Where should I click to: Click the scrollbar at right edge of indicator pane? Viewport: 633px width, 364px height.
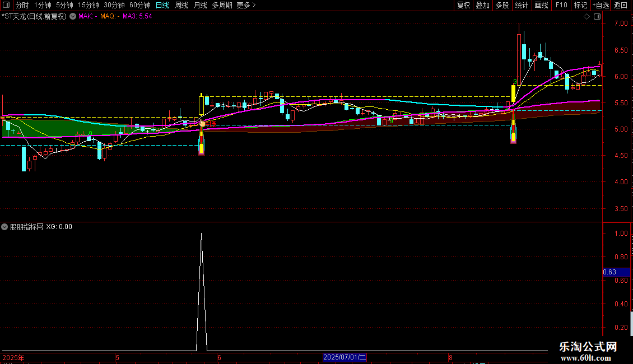(631, 323)
